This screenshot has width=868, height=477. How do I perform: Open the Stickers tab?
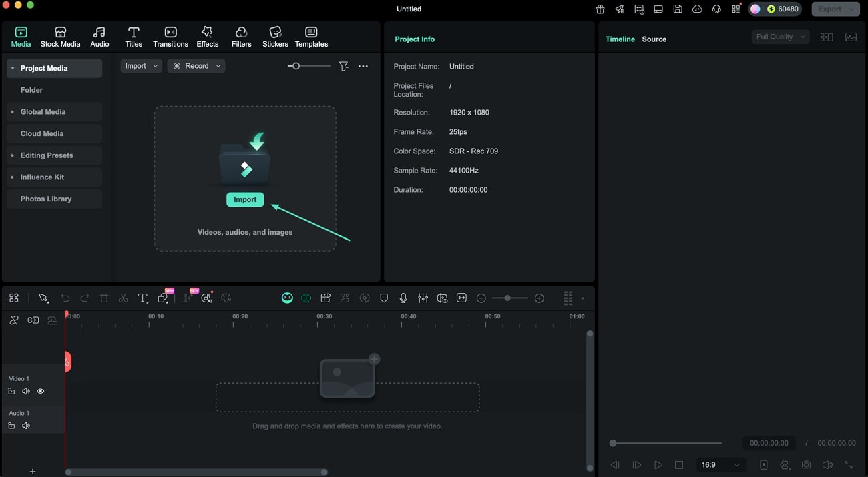[x=275, y=37]
